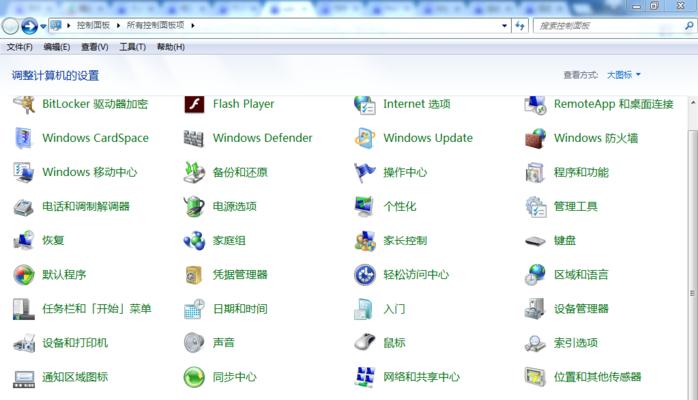Expand the address bar history dropdown arrow
698x400 pixels.
[504, 26]
